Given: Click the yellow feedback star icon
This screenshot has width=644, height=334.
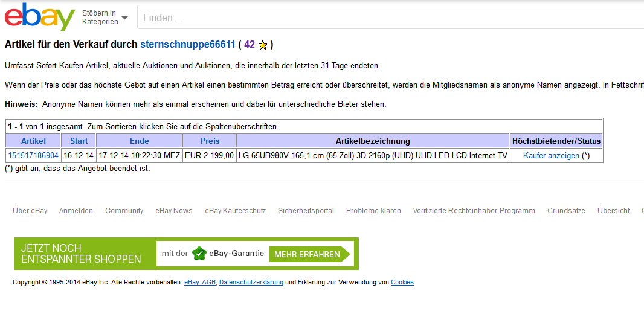Looking at the screenshot, I should (263, 45).
